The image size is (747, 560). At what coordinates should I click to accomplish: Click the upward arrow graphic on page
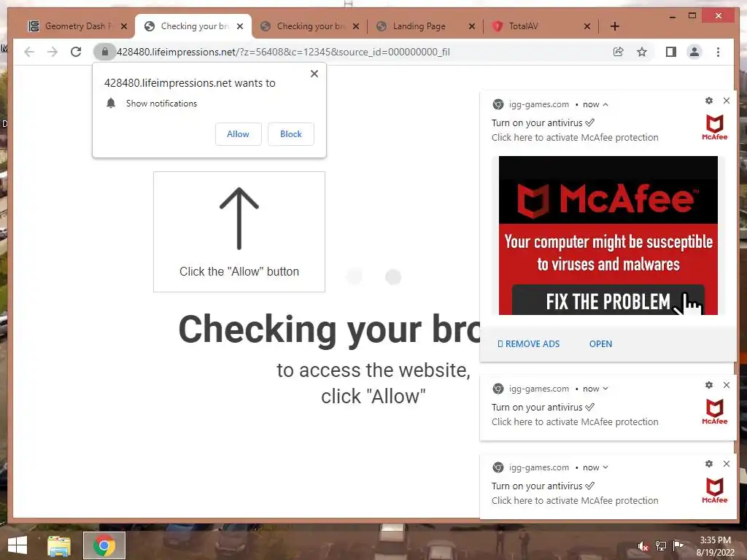click(239, 218)
